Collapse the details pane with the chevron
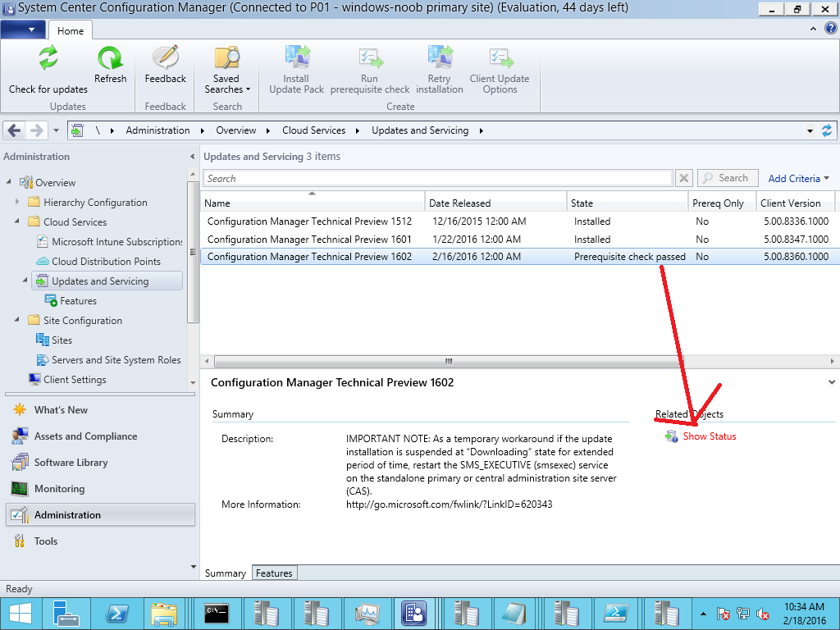Viewport: 840px width, 630px height. point(832,382)
